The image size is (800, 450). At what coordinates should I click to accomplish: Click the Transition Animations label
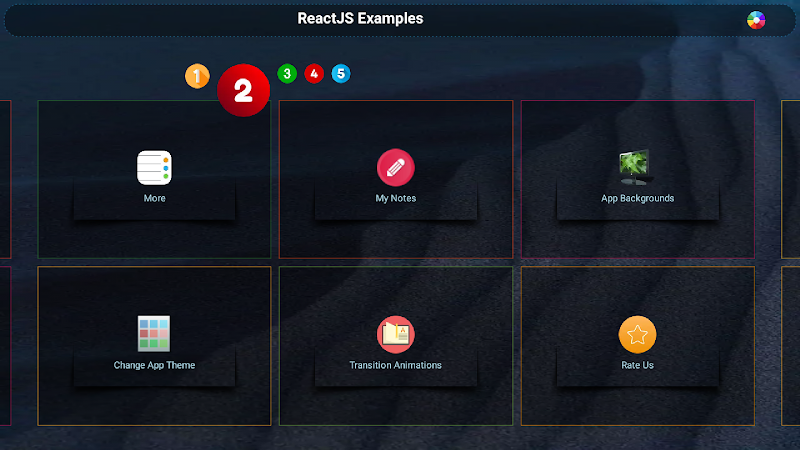pos(395,365)
